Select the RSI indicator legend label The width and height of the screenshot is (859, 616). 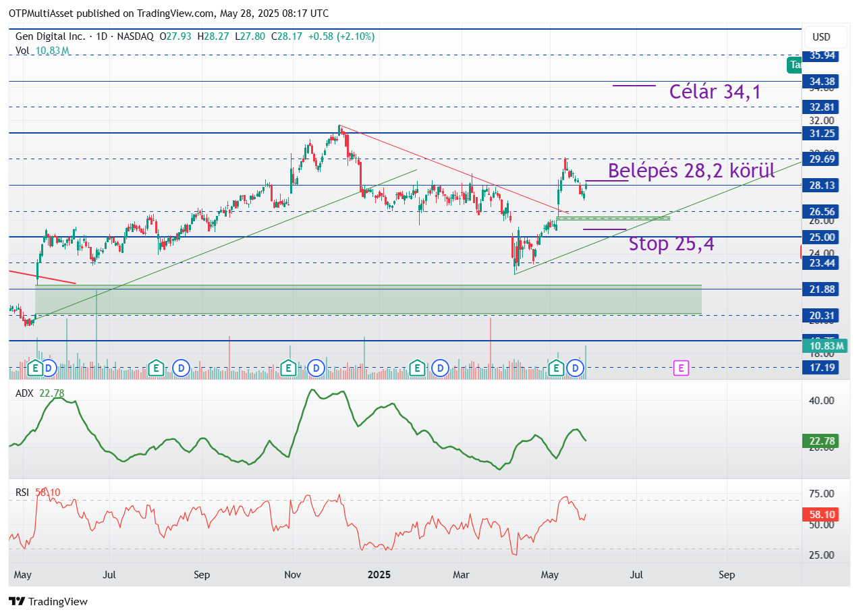22,493
